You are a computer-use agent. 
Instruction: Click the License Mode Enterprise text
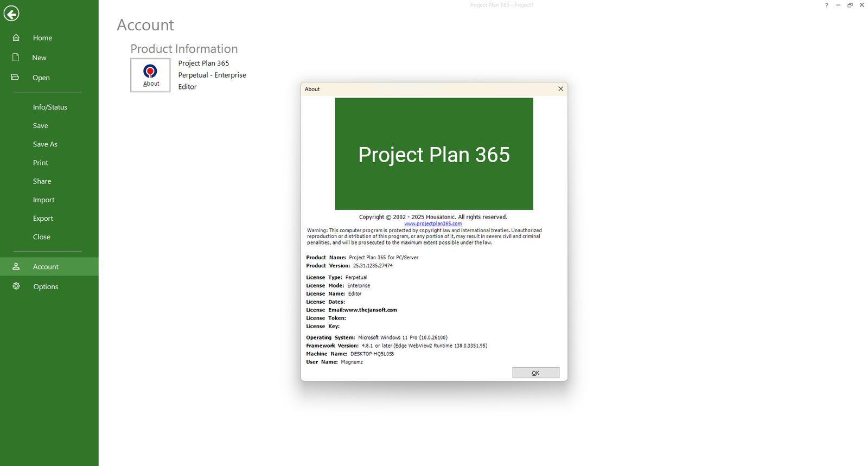point(338,285)
